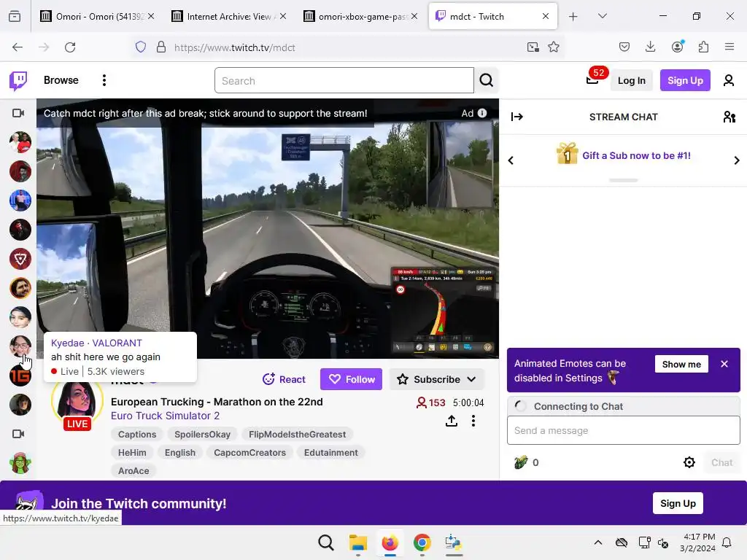
Task: Click the mdct LIVE avatar
Action: coord(77,405)
